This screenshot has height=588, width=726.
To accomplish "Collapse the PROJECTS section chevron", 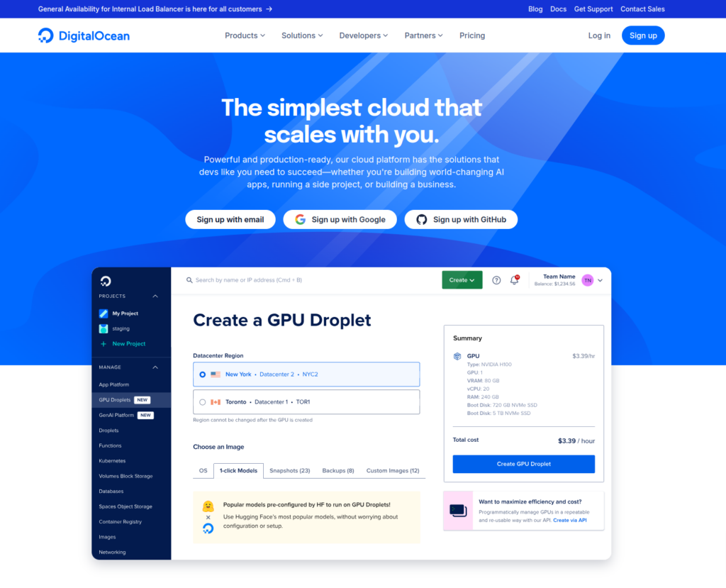I will (x=155, y=296).
